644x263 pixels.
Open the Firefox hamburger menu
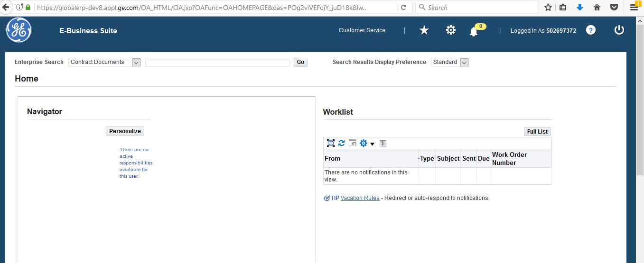634,8
